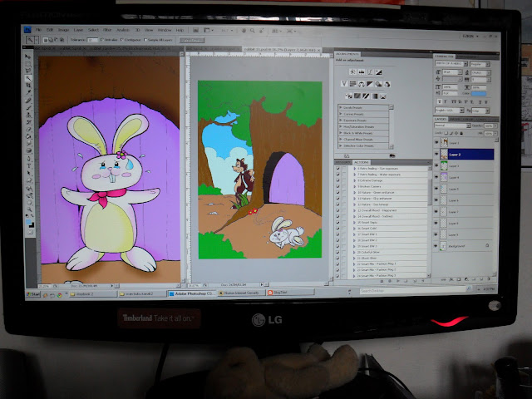Image resolution: width=532 pixels, height=399 pixels.
Task: Add a Color Balance adjustment
Action: tap(362, 84)
